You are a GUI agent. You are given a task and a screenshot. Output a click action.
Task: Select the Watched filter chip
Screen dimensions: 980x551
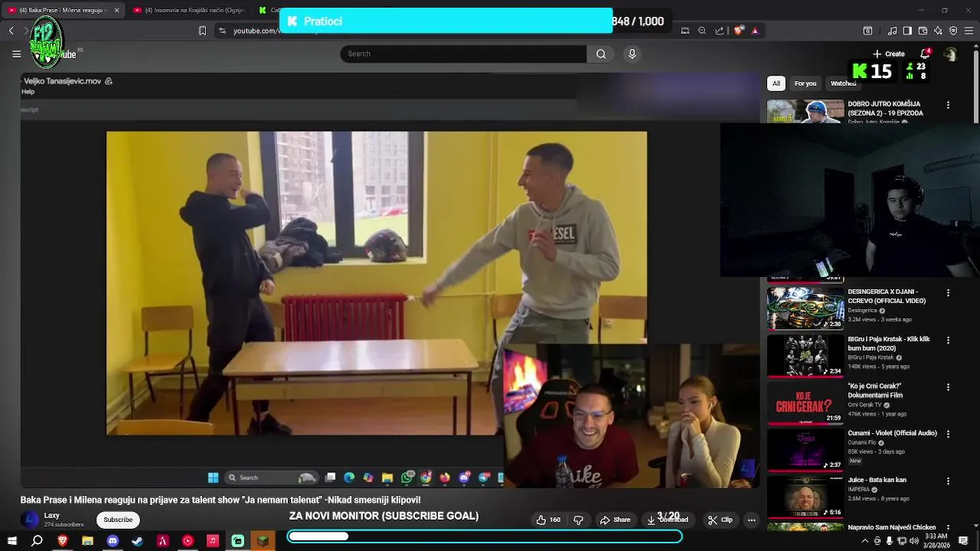click(843, 83)
